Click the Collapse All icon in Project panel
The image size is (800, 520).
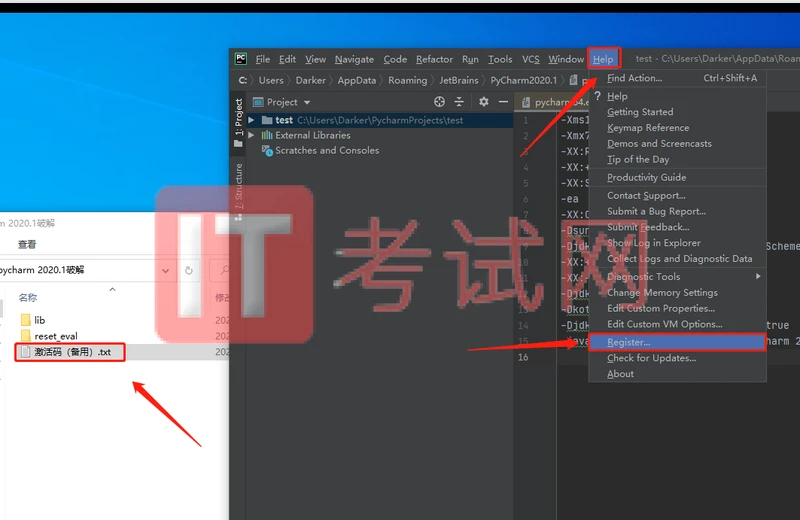pos(459,102)
